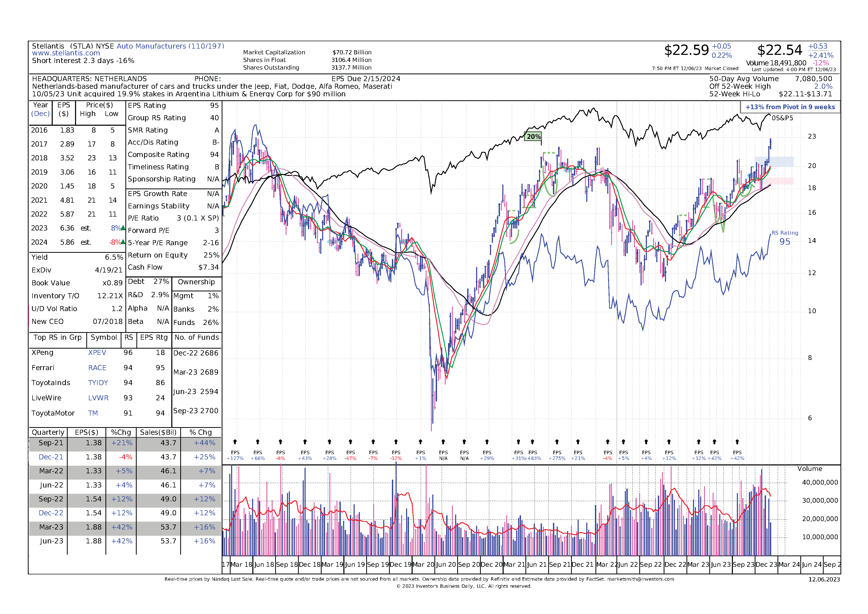This screenshot has height=614, width=868.
Task: Open the RACE symbol link for Ferrari
Action: (x=97, y=368)
